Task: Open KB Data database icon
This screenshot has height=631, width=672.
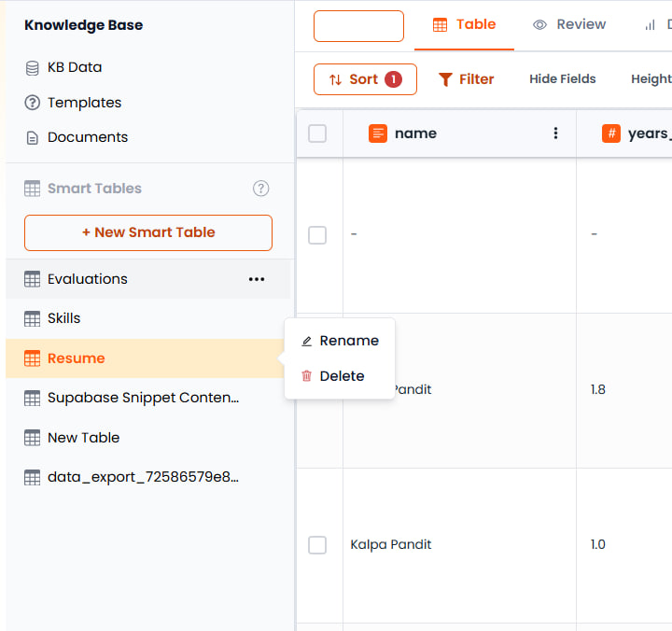Action: click(x=32, y=68)
